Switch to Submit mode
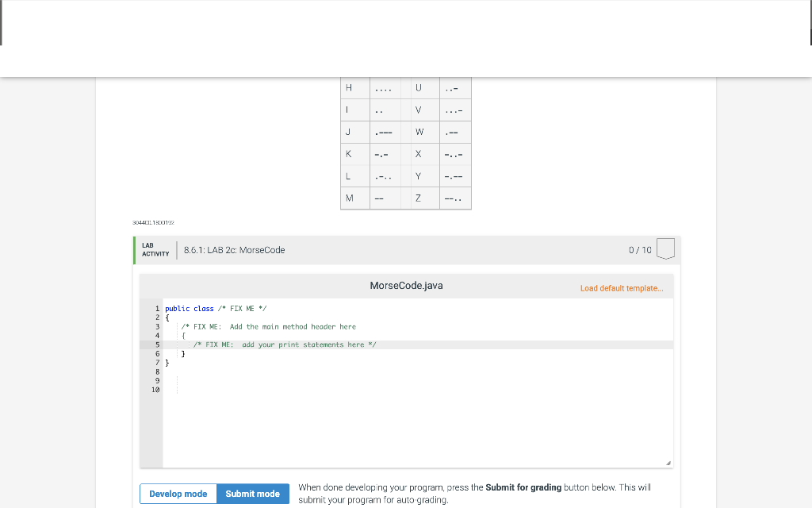812x508 pixels. click(x=252, y=493)
